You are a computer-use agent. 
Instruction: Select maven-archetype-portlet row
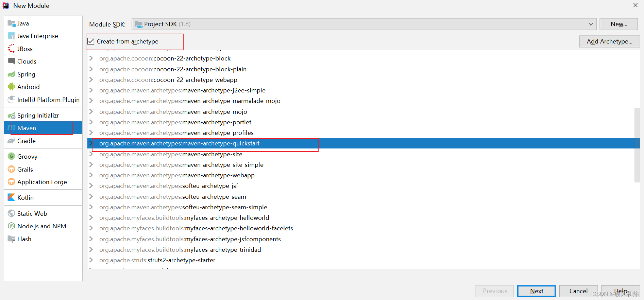coord(364,122)
